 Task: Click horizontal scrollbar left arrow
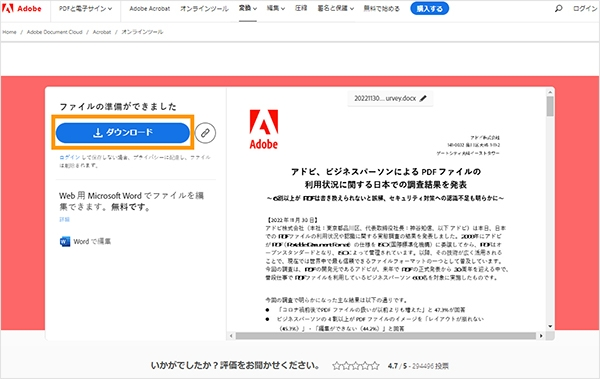(x=231, y=336)
